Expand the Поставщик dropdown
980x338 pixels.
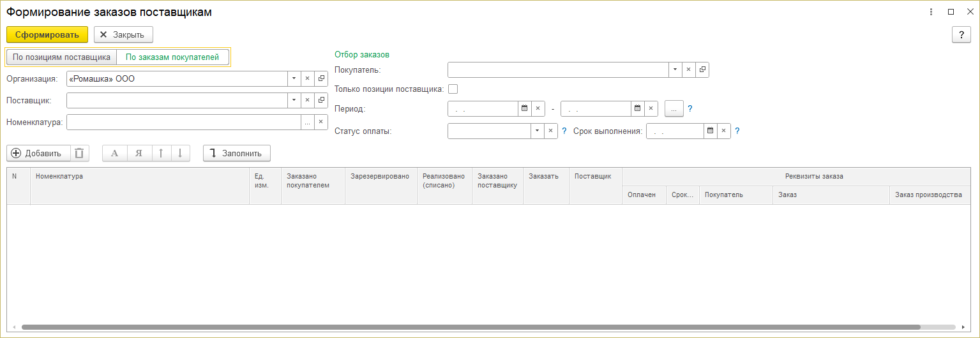(294, 100)
